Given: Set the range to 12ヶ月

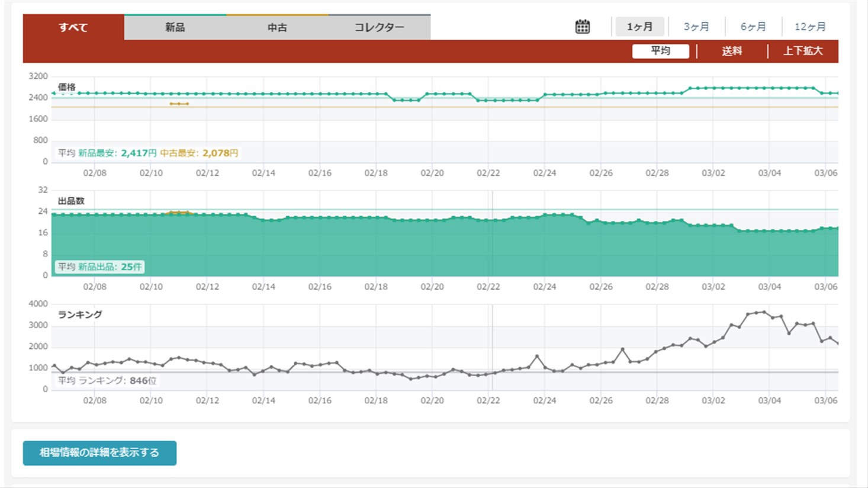Looking at the screenshot, I should tap(810, 27).
